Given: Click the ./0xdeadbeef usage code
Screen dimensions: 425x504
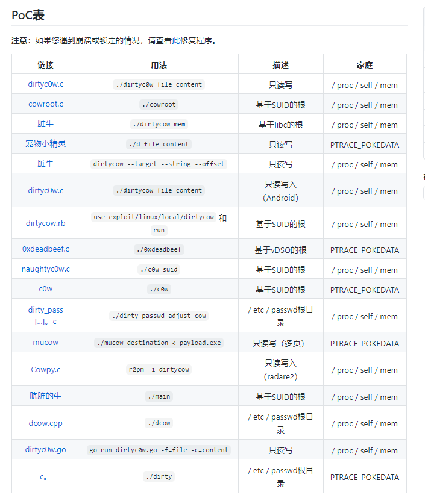Looking at the screenshot, I should pos(159,249).
